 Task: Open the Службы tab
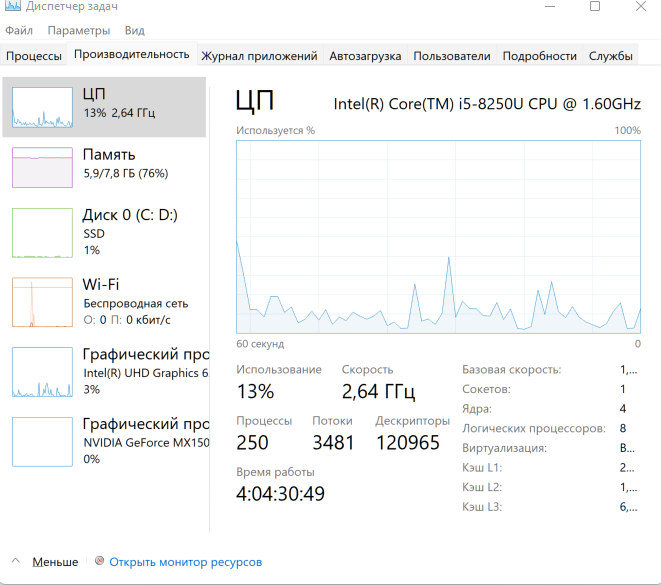610,56
